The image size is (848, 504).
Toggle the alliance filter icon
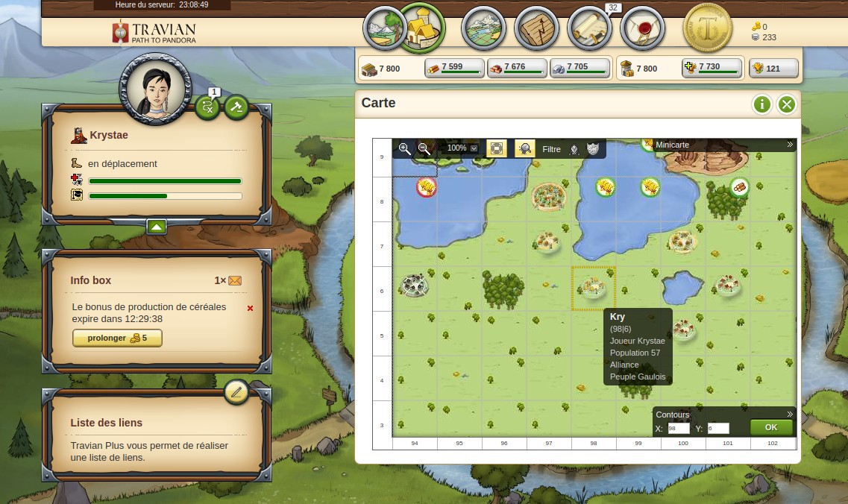coord(593,149)
